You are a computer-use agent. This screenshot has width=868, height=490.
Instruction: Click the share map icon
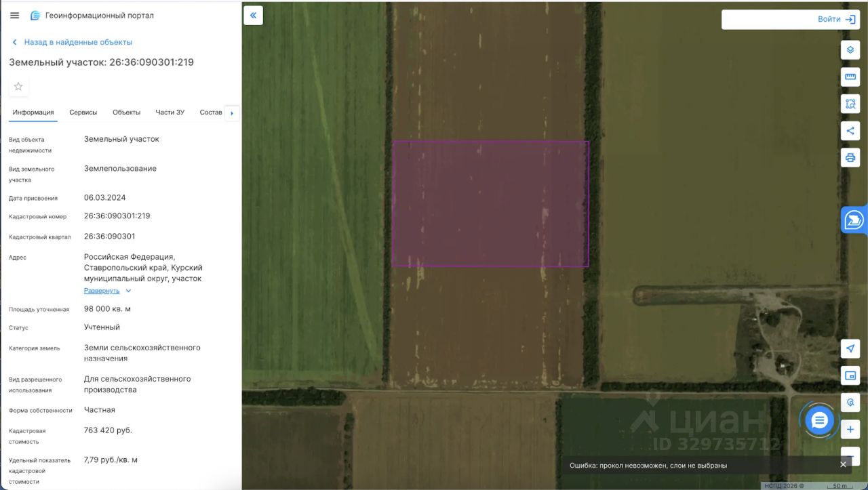[850, 131]
